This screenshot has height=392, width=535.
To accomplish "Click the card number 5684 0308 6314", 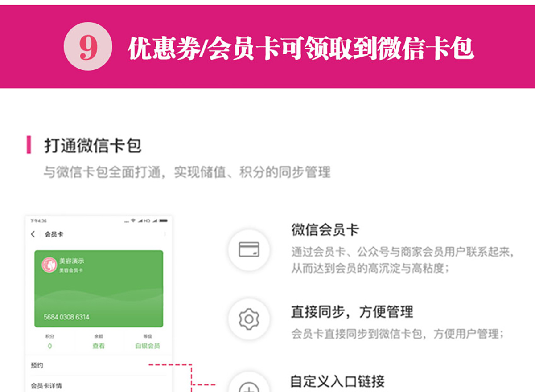I will [66, 317].
